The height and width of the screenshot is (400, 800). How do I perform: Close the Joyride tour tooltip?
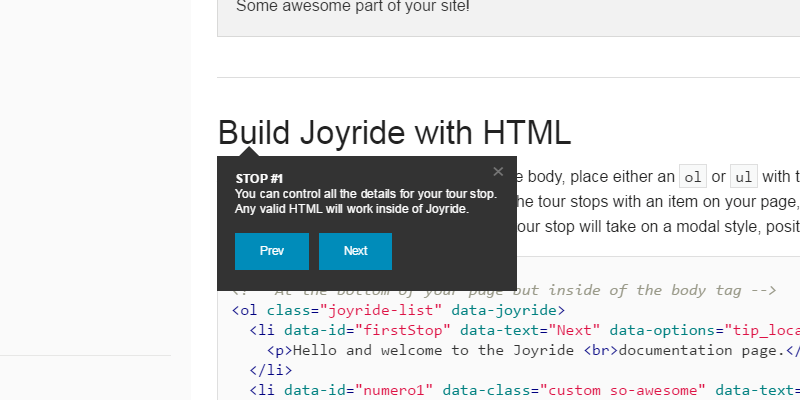[498, 171]
